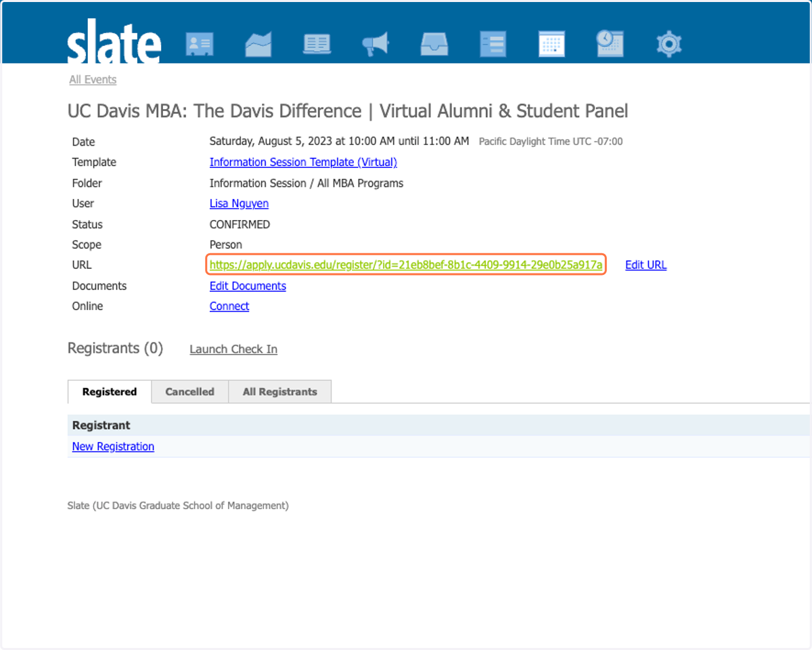Screen dimensions: 812x650
Task: Open the Events calendar icon
Action: (551, 45)
